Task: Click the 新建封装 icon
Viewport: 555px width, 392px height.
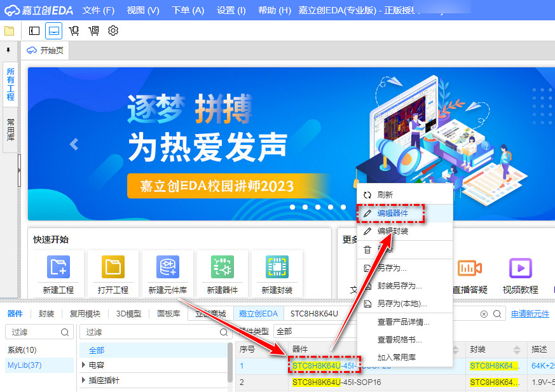Action: click(x=277, y=267)
